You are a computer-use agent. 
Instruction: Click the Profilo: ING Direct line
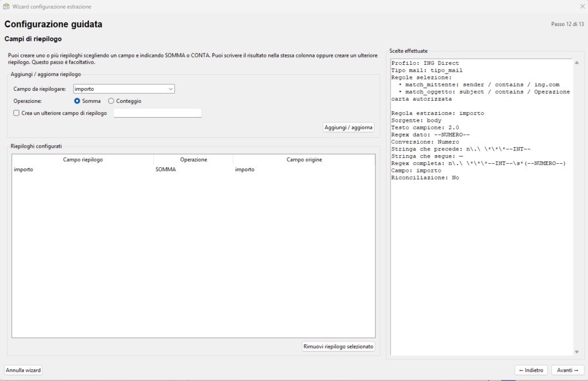click(425, 63)
